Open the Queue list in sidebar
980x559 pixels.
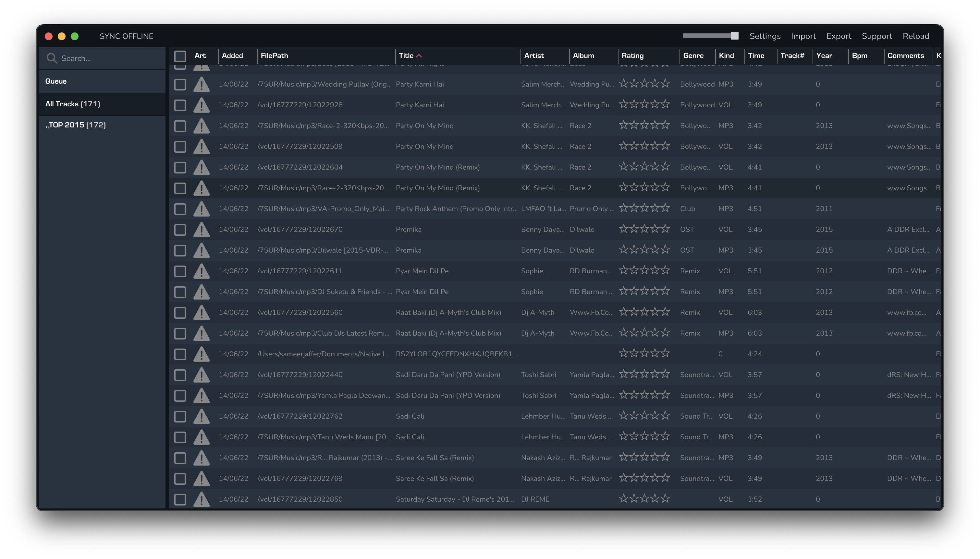[x=56, y=81]
